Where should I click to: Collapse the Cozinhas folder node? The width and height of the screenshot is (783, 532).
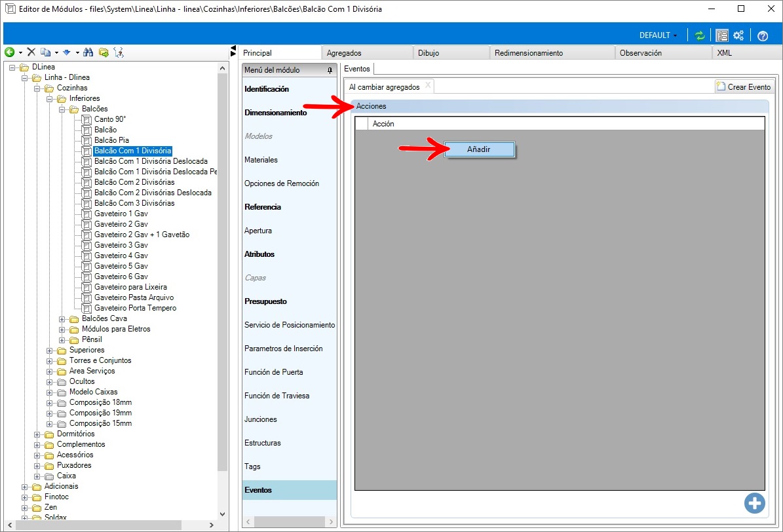[37, 88]
